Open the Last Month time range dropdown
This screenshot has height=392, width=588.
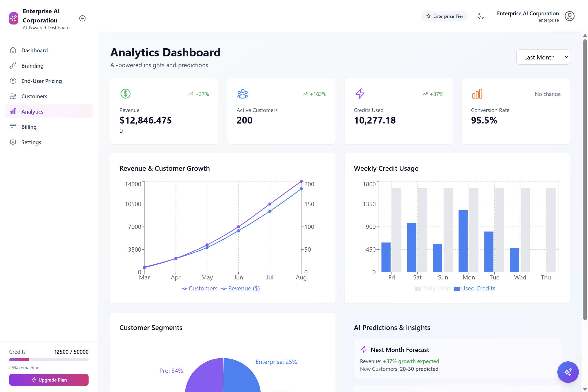pos(543,57)
